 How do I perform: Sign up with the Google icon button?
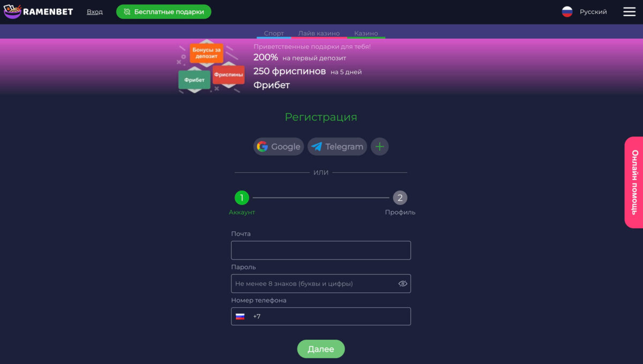click(x=278, y=147)
